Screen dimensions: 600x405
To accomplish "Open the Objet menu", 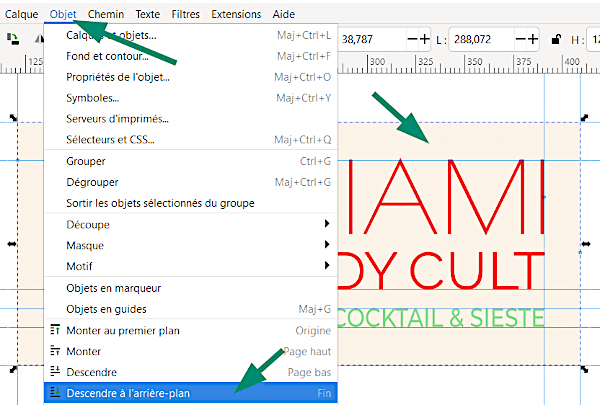I will 63,14.
